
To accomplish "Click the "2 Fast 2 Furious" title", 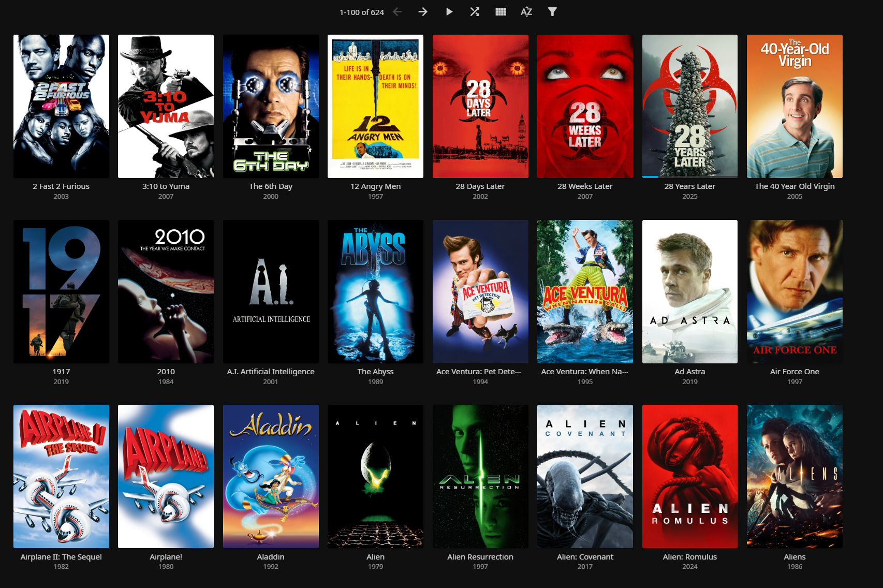I will pos(61,186).
